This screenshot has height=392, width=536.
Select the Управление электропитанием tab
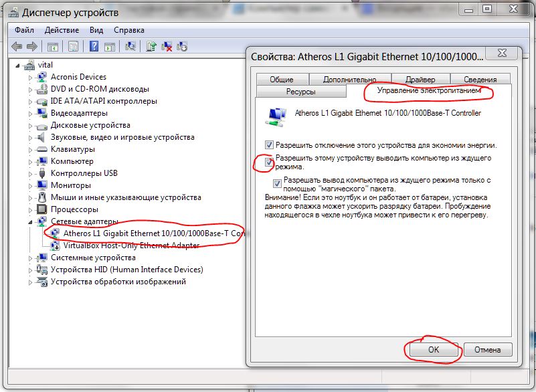(429, 90)
